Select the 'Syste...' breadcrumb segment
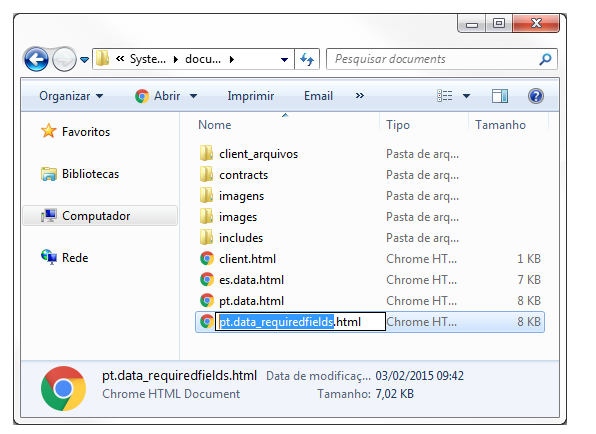This screenshot has width=596, height=434. (148, 59)
